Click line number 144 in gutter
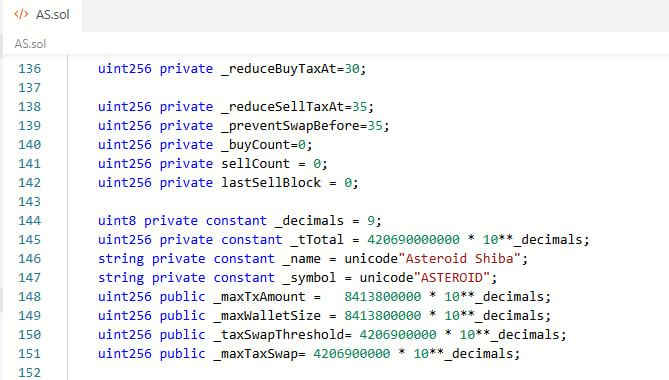This screenshot has height=380, width=669. (x=29, y=220)
